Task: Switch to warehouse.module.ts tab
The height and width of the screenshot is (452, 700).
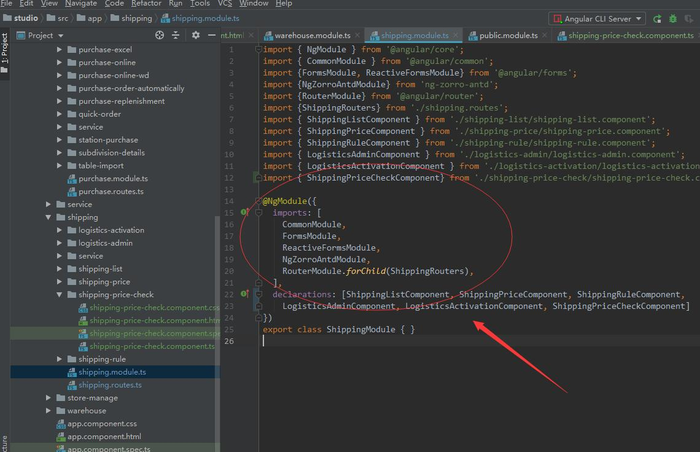Action: [x=312, y=35]
